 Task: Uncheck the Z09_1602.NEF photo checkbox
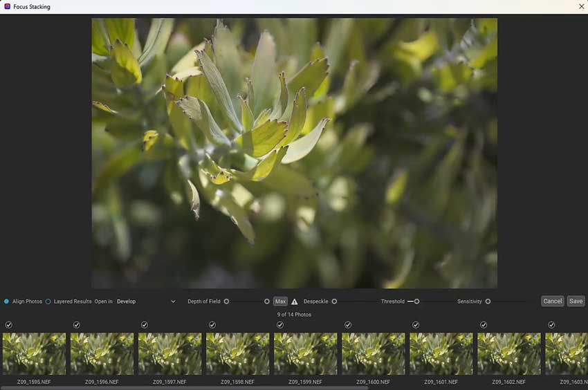coord(484,325)
